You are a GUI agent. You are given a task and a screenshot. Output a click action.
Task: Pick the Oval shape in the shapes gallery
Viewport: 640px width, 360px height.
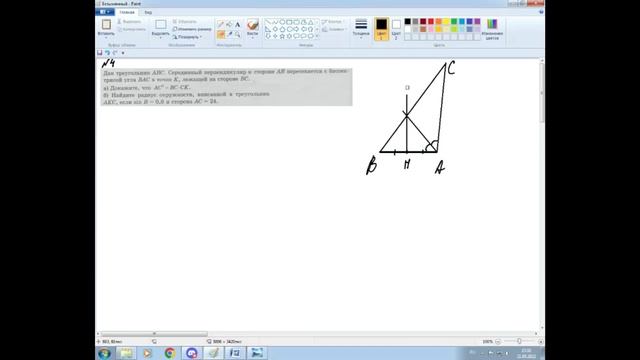click(x=282, y=22)
